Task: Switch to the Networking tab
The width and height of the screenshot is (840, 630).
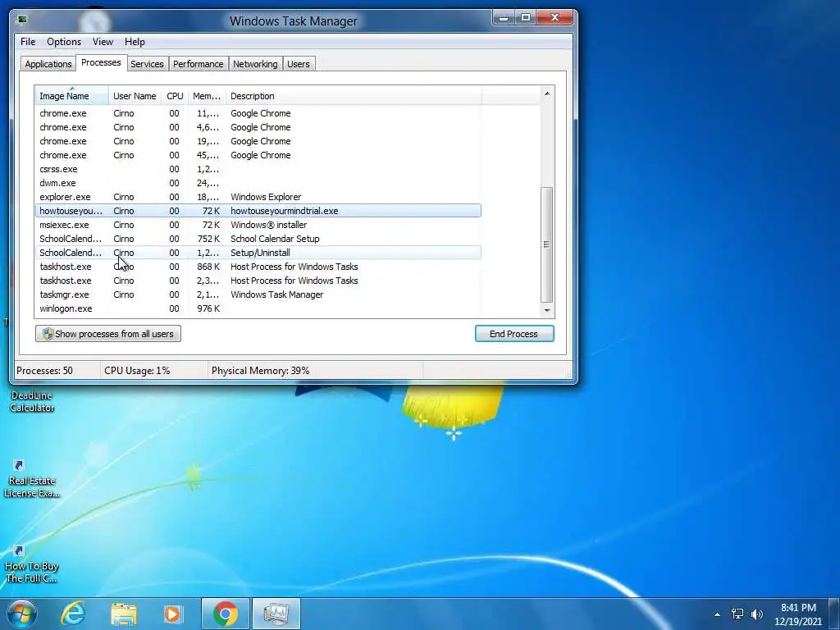Action: click(255, 64)
